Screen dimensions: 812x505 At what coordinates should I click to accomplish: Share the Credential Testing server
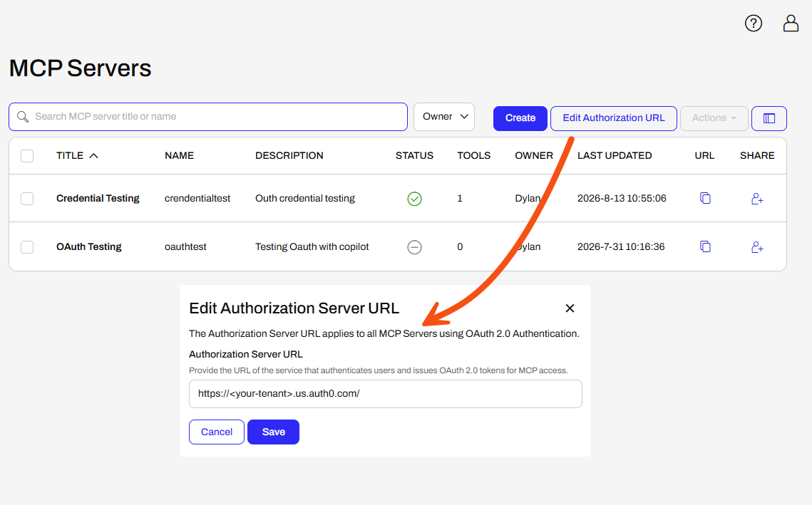click(757, 199)
